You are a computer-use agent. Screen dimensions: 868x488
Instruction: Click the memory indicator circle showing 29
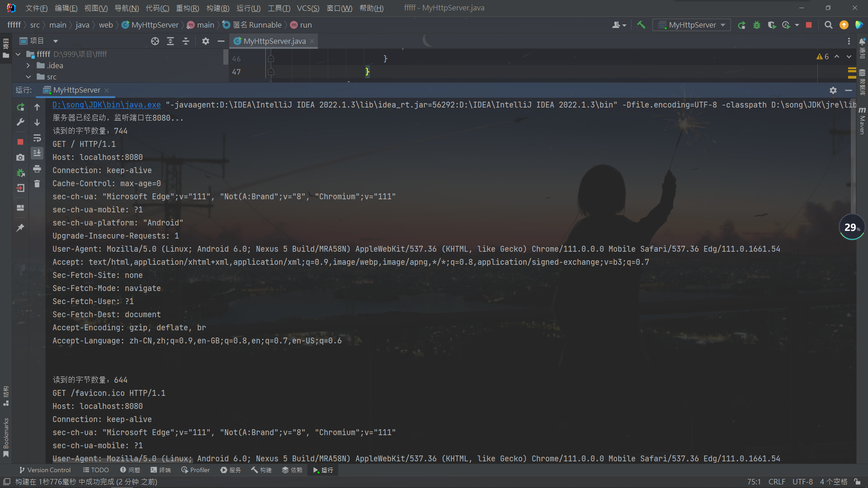[x=852, y=227]
